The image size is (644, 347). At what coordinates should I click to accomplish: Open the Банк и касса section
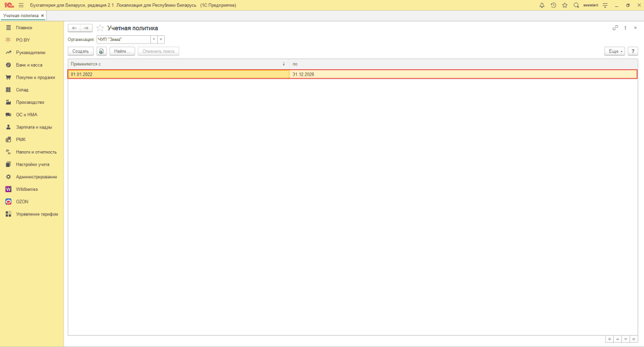[x=29, y=65]
